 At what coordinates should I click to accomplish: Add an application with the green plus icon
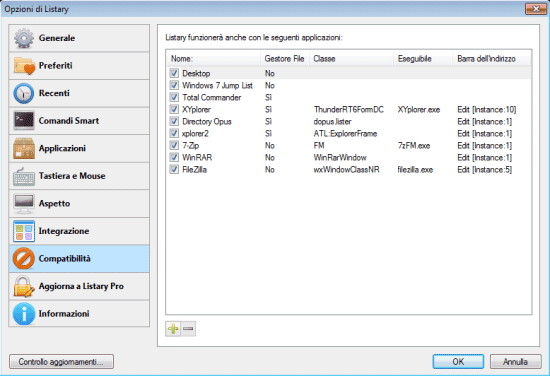[x=173, y=329]
